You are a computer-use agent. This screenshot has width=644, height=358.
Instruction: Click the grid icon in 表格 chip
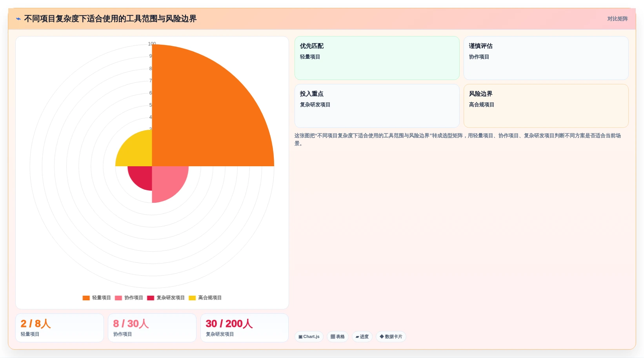(x=333, y=337)
